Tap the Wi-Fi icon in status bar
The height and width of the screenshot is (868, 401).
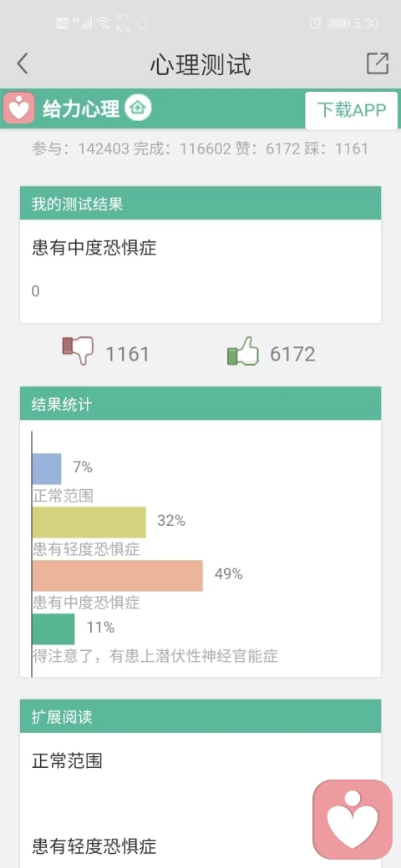pyautogui.click(x=103, y=23)
